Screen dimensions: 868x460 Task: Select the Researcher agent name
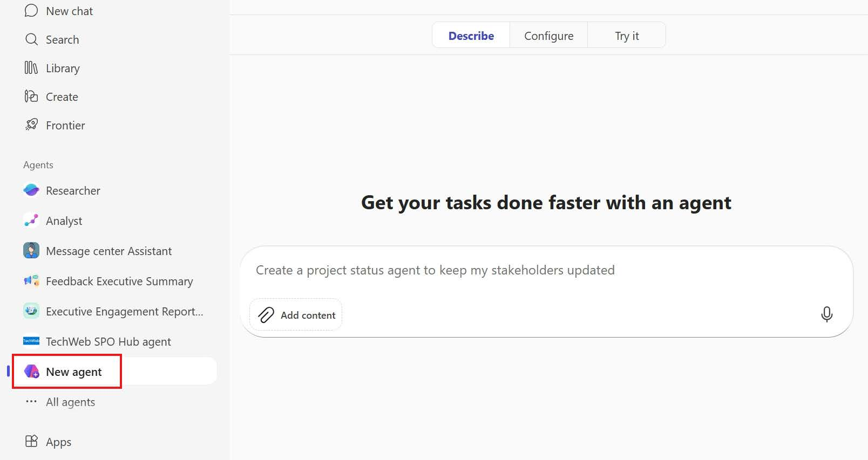[x=73, y=190]
